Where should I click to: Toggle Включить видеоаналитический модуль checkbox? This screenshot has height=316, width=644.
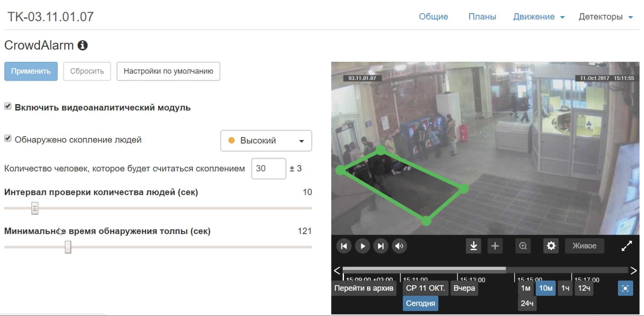pos(8,106)
